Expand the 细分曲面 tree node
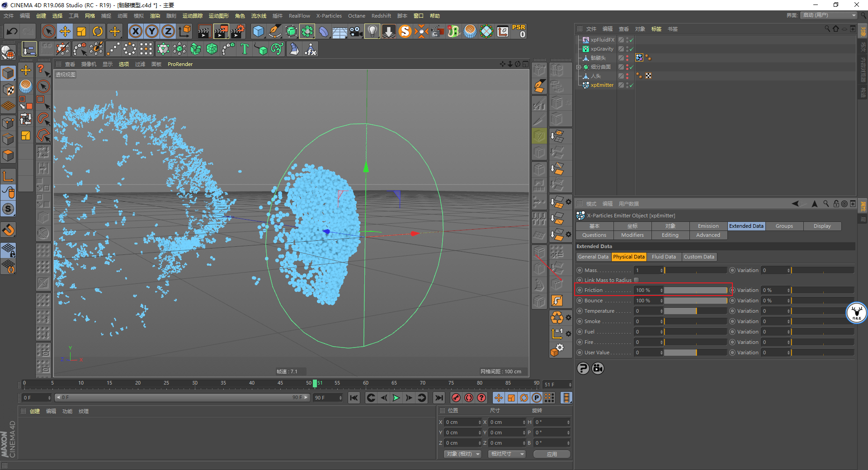Image resolution: width=868 pixels, height=470 pixels. click(x=579, y=67)
